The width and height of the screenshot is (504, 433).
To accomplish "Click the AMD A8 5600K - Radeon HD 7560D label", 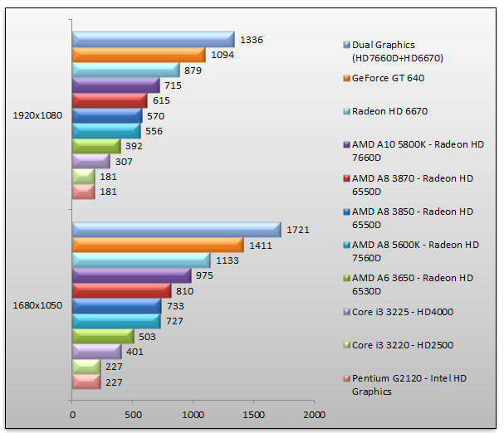I will [x=415, y=251].
